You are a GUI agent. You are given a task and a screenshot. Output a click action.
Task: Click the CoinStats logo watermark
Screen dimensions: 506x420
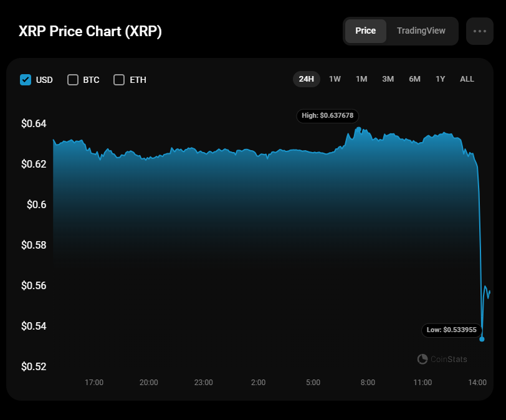point(442,359)
